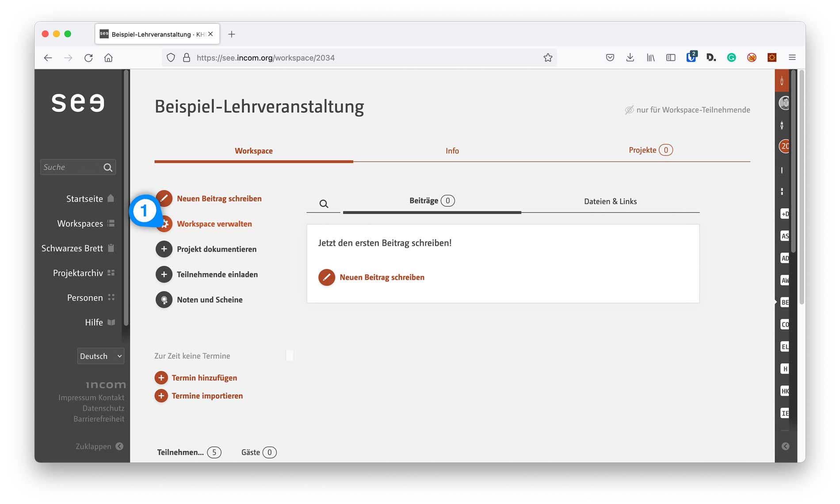Open the Deutsch language dropdown
The width and height of the screenshot is (840, 504).
pos(100,356)
